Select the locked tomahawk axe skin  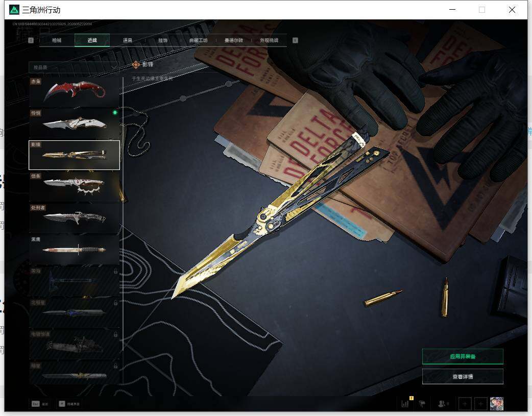click(x=75, y=281)
